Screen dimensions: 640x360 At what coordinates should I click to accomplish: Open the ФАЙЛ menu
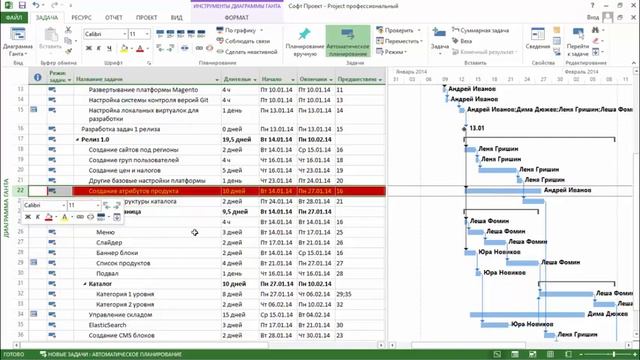[14, 18]
